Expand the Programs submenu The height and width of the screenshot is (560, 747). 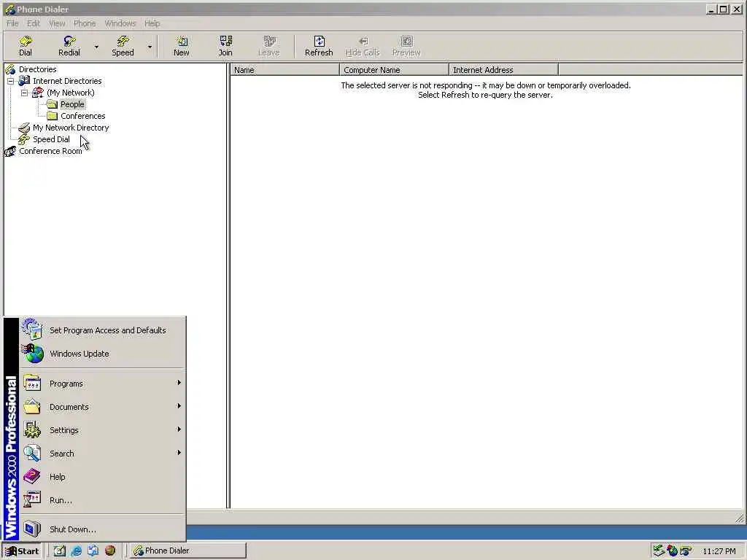click(x=102, y=384)
